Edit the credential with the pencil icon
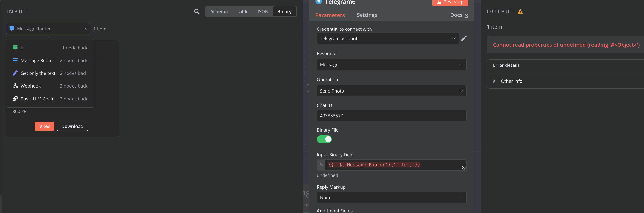The width and height of the screenshot is (644, 213). [464, 38]
